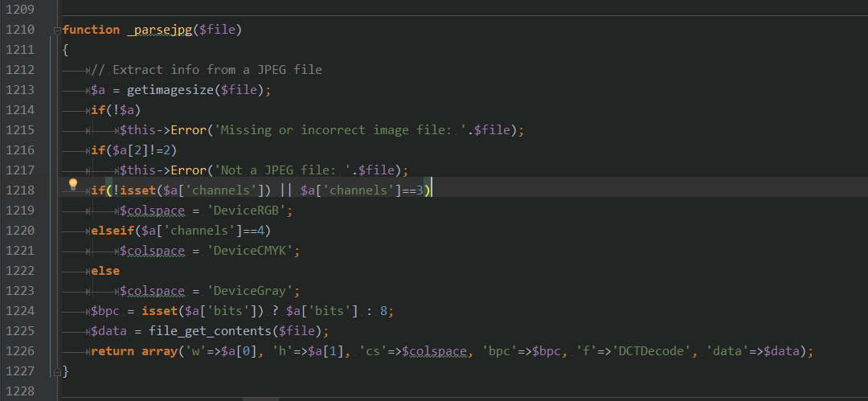Click the 'DCTDecode' string on line 1226

pos(652,351)
